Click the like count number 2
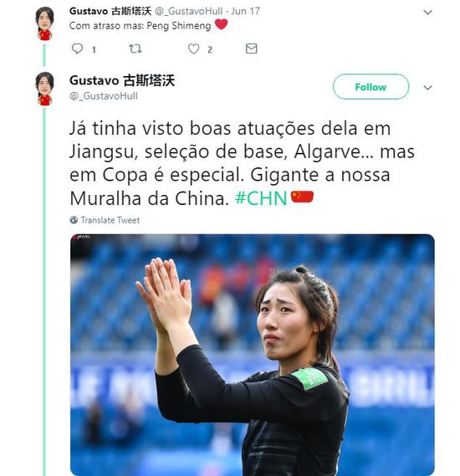This screenshot has width=460, height=476. pyautogui.click(x=210, y=49)
